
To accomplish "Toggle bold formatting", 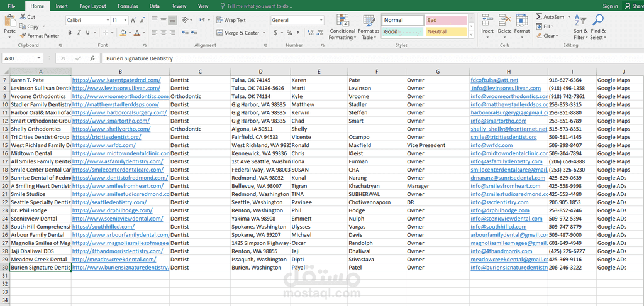I will pyautogui.click(x=70, y=33).
